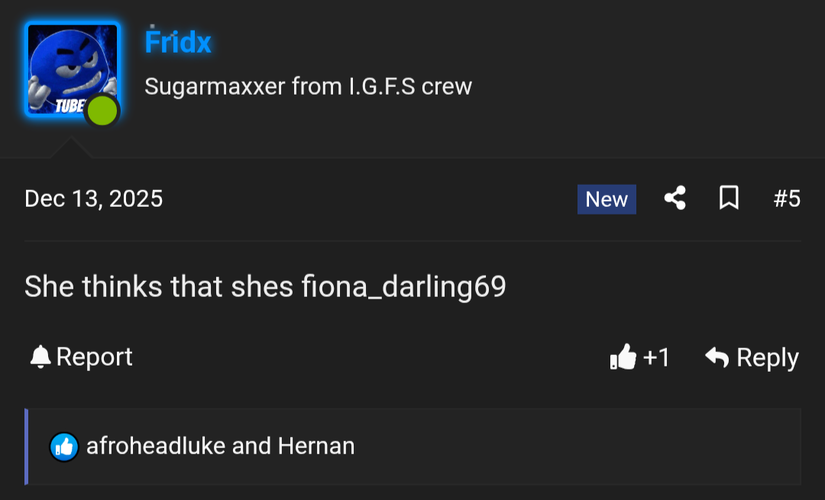
Task: Click the curved reply arrow icon
Action: point(716,357)
